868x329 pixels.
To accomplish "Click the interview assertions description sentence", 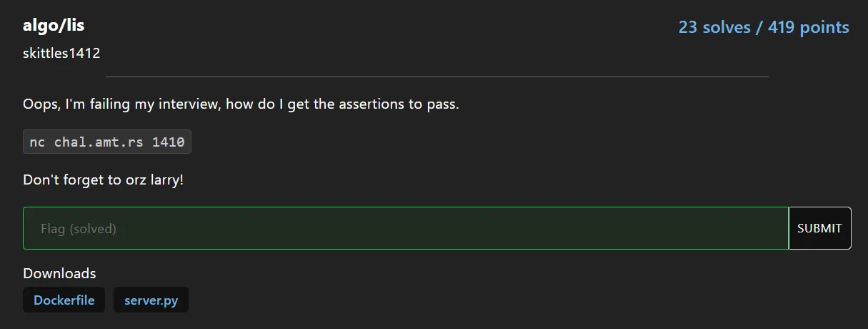I will (241, 104).
